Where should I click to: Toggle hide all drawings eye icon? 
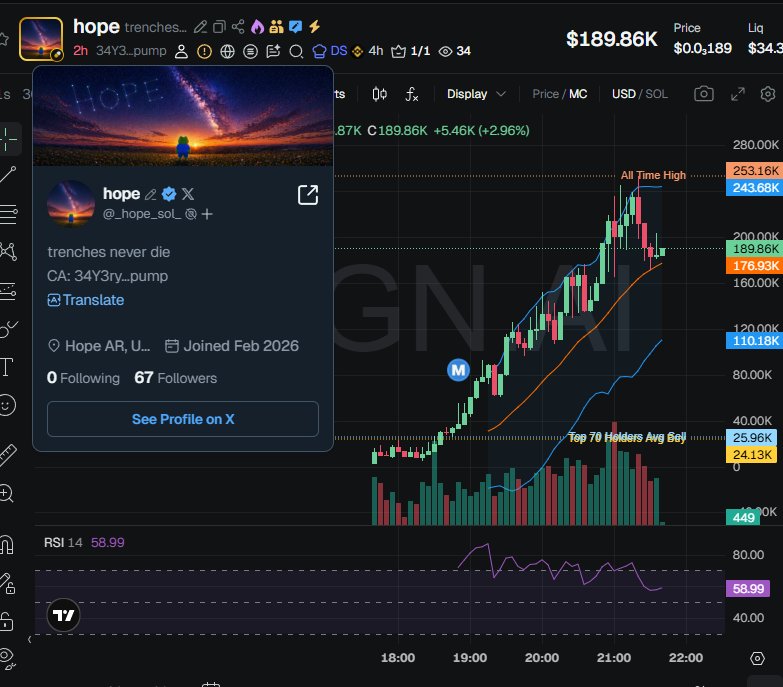click(x=7, y=659)
